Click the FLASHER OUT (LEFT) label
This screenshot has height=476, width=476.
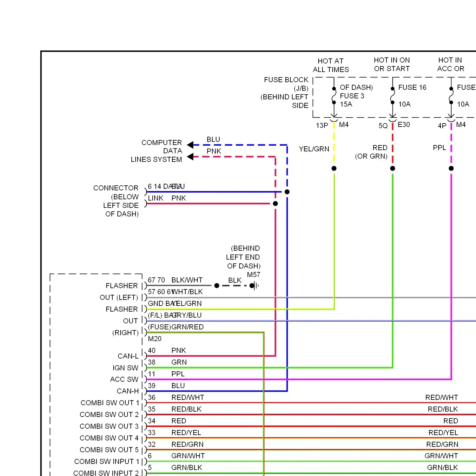pos(119,292)
